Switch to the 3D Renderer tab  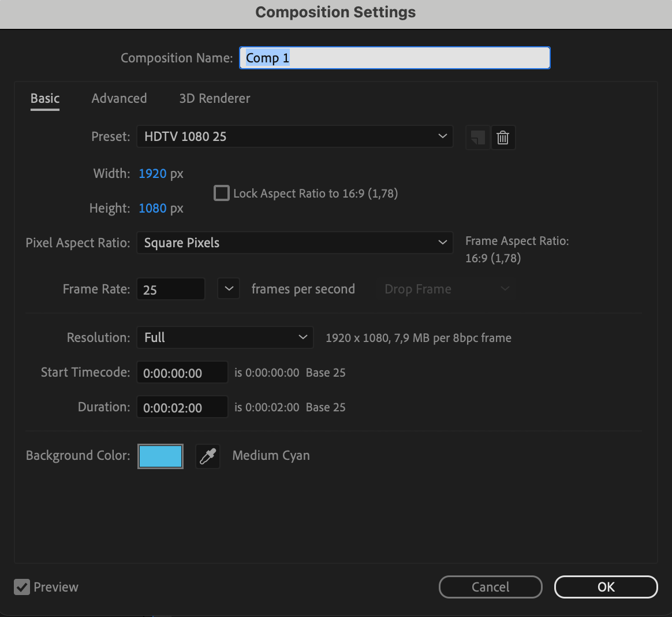(214, 98)
